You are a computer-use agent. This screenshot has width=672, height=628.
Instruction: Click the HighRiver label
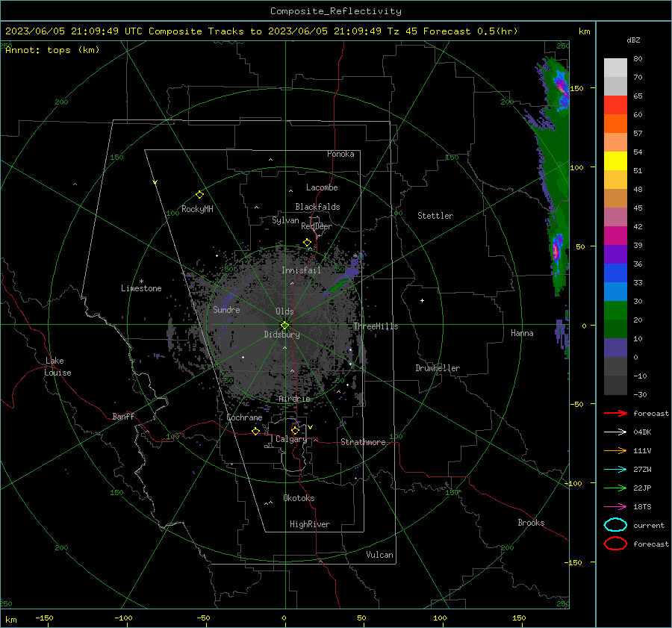[310, 524]
